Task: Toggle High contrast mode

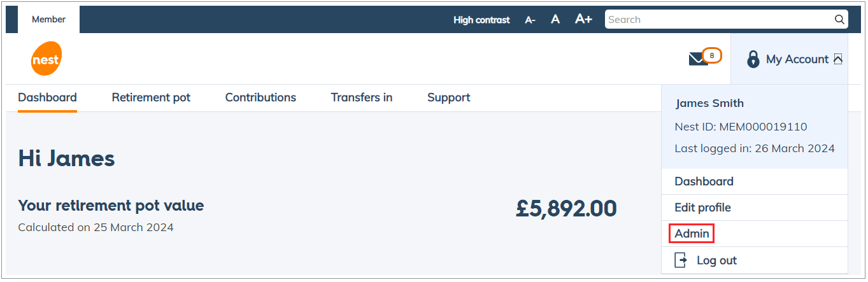Action: pos(481,20)
